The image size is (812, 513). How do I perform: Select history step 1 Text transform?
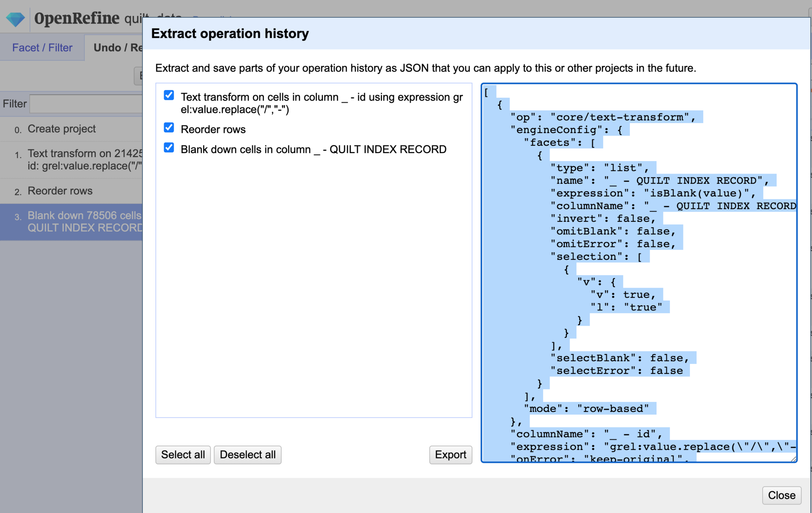click(84, 159)
